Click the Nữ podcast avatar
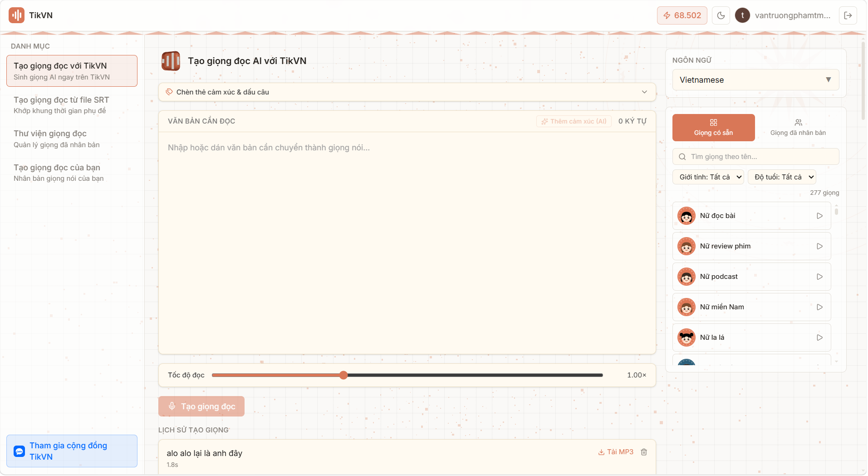Image resolution: width=868 pixels, height=476 pixels. [x=687, y=277]
